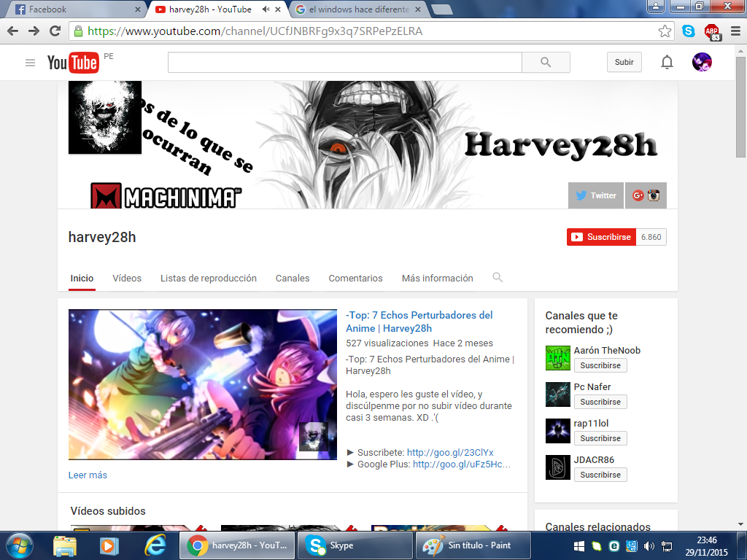Bookmark this page with the star

point(665,31)
